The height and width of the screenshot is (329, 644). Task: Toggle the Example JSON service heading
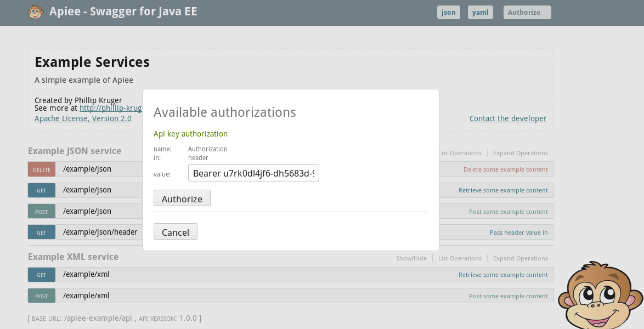click(x=75, y=151)
